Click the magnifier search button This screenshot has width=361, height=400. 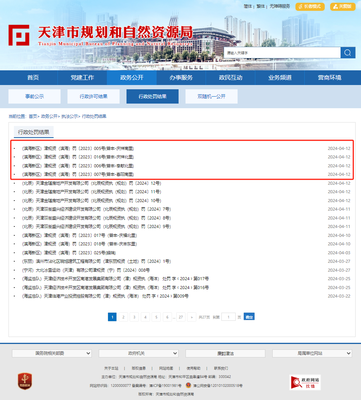pos(348,53)
